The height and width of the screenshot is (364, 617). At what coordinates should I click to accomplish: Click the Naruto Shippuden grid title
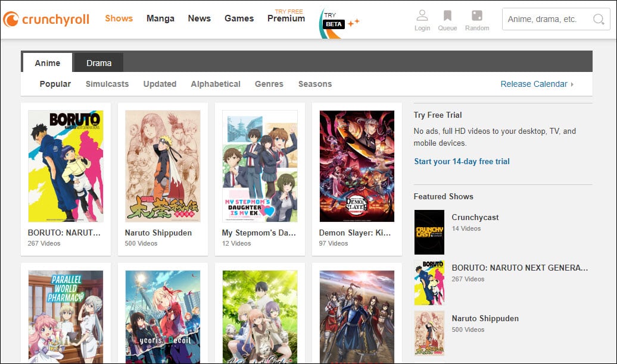(158, 233)
